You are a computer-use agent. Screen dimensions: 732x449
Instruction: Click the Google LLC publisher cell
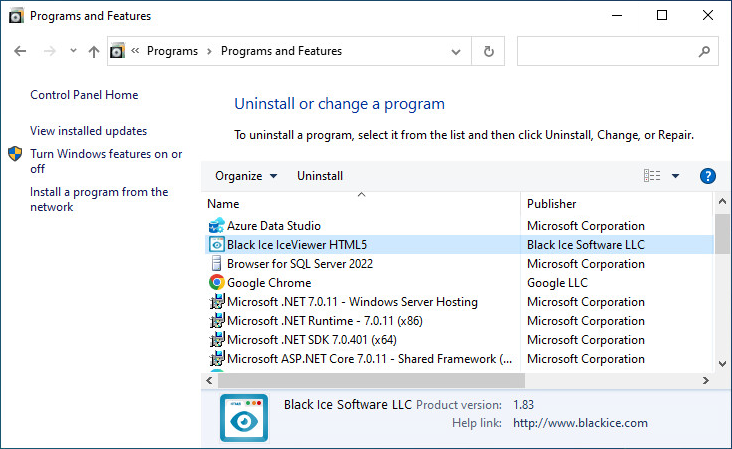[x=557, y=283]
